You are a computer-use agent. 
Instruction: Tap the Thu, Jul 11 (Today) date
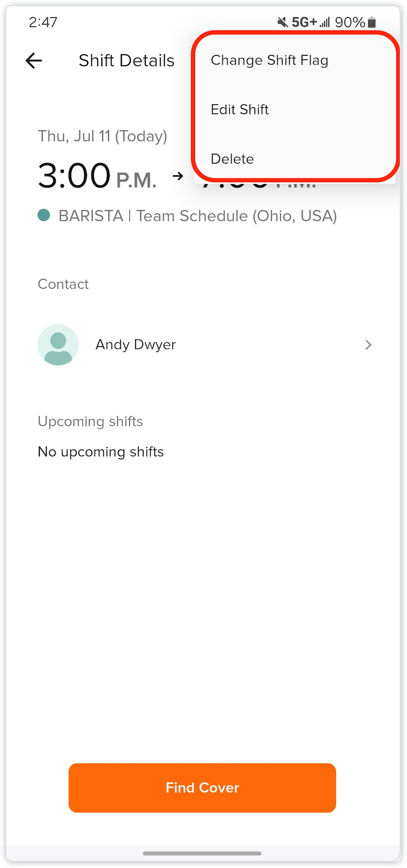(x=102, y=136)
